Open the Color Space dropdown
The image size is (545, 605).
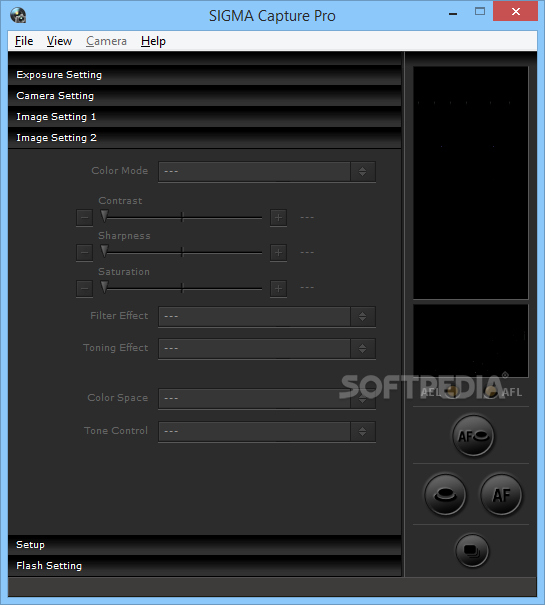click(267, 398)
